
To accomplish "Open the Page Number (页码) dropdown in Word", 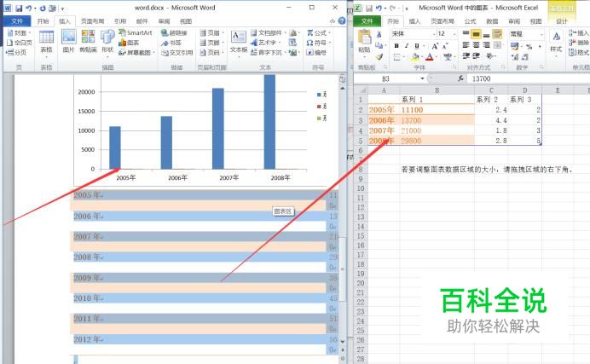I will click(211, 53).
